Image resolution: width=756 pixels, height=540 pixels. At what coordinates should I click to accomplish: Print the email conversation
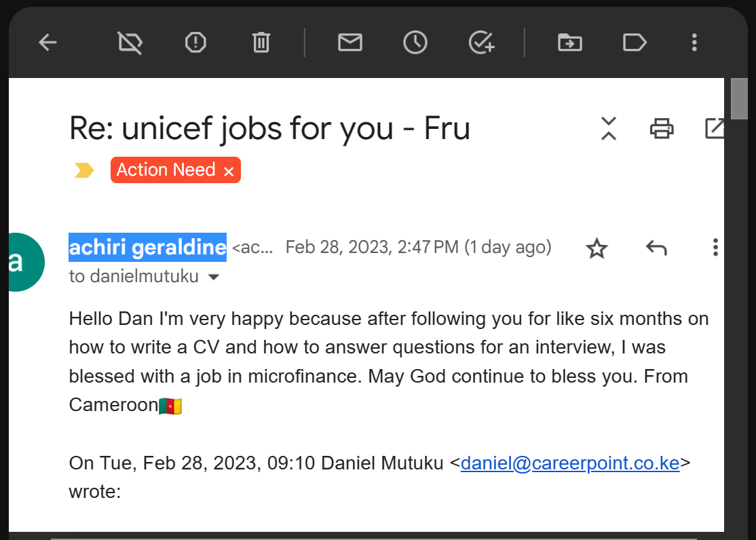tap(662, 128)
